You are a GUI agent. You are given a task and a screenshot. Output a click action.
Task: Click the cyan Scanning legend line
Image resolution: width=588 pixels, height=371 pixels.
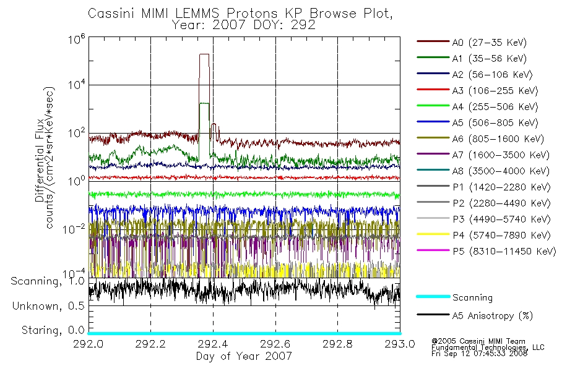433,296
